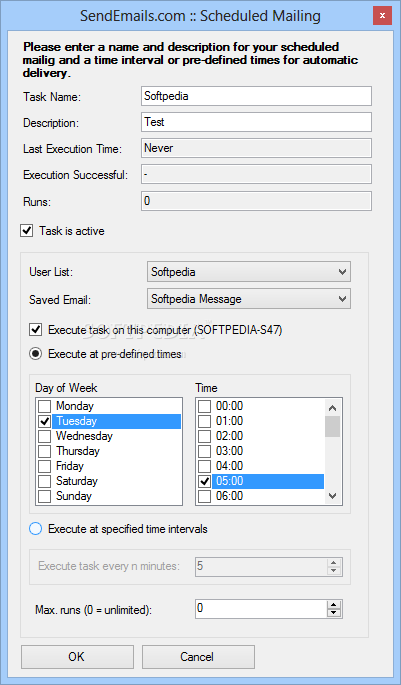This screenshot has width=401, height=685.
Task: Click the Time list scroll up arrow
Action: click(332, 408)
